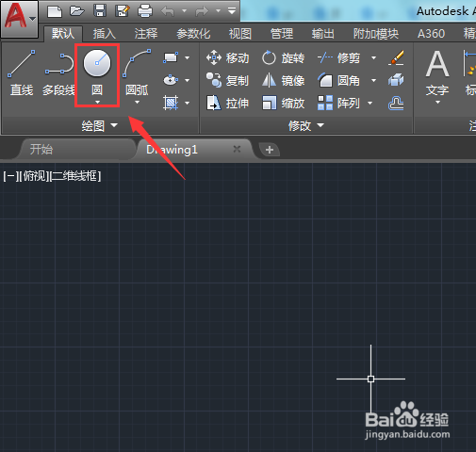Image resolution: width=476 pixels, height=452 pixels.
Task: Open 阵列 array dropdown arrow
Action: [x=369, y=103]
